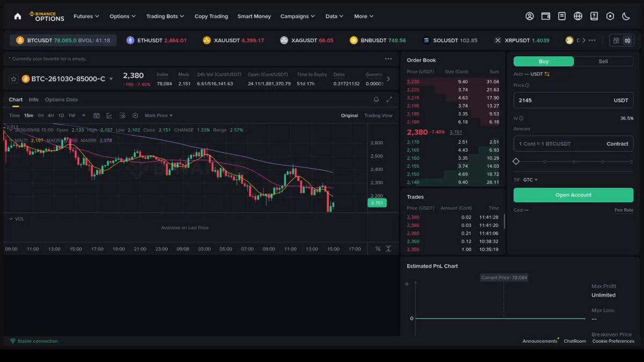Viewport: 644px width, 362px height.
Task: Open Cookie Preferences
Action: (613, 341)
